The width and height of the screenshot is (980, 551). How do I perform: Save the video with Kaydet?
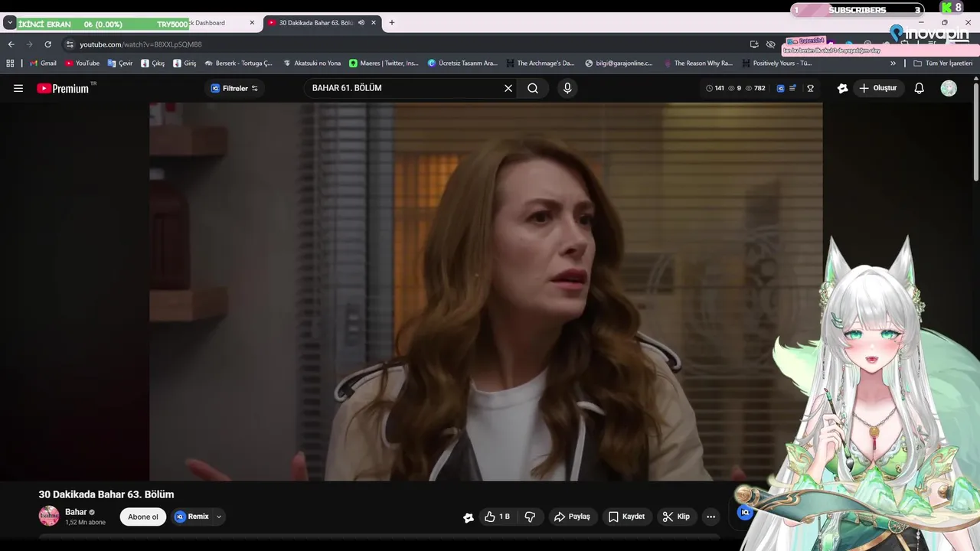pos(626,517)
